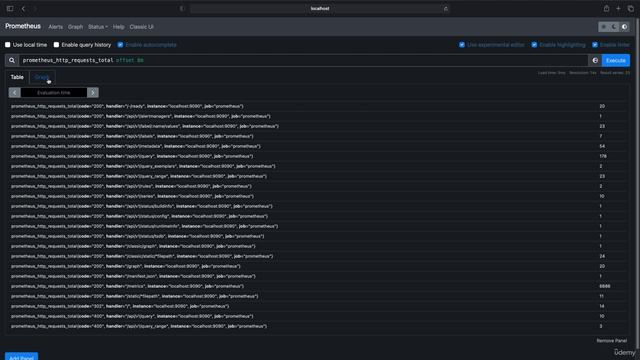Screen dimensions: 640x360
Task: Open the metrics explorer globe icon
Action: (x=595, y=60)
